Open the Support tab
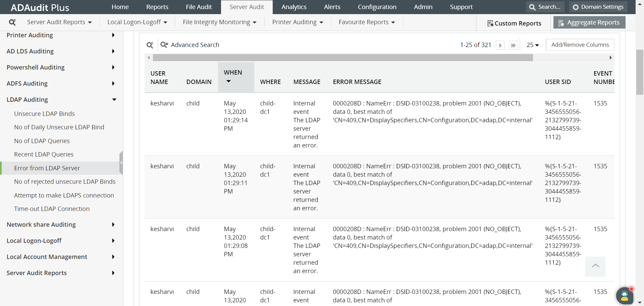This screenshot has height=306, width=644. coord(461,7)
